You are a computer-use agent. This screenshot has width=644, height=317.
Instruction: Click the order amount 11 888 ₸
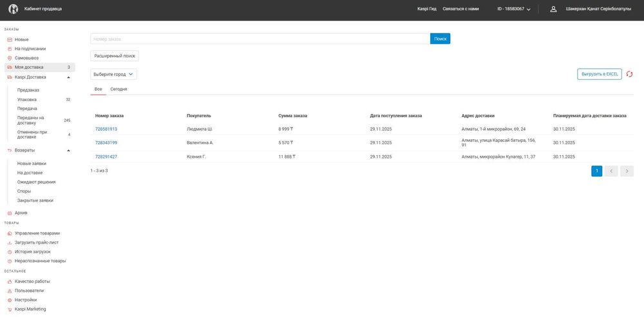pos(287,157)
